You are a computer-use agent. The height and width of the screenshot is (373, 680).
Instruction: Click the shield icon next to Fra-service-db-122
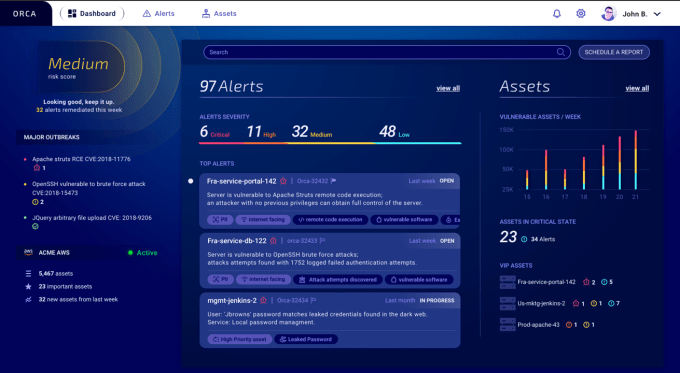click(x=273, y=241)
